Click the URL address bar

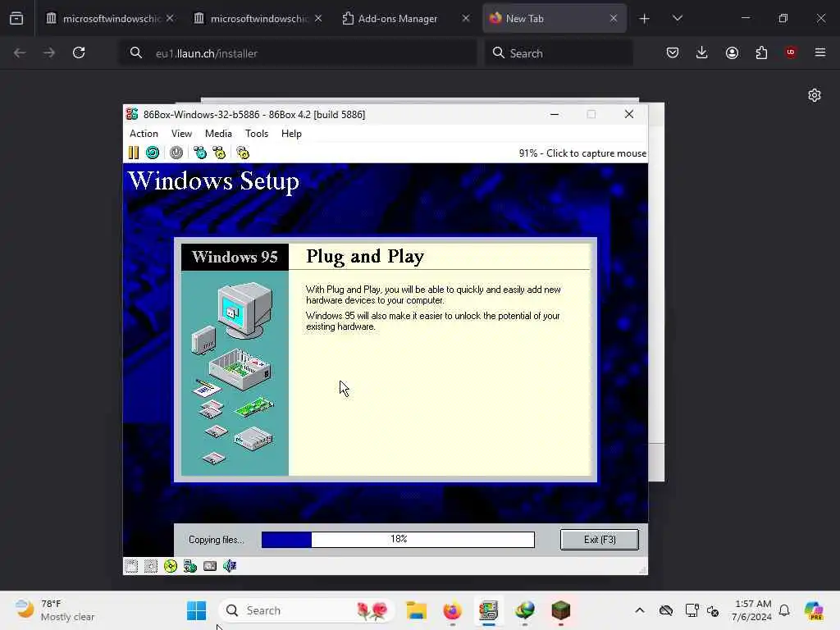tap(298, 53)
